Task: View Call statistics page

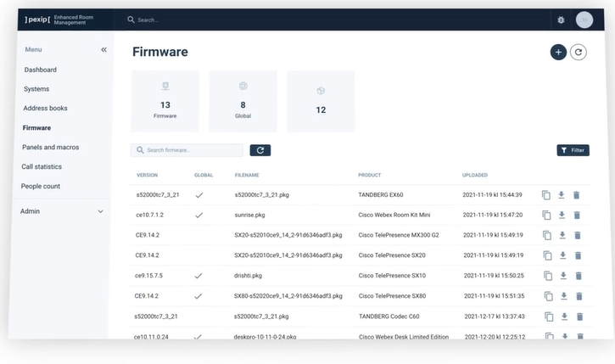Action: tap(42, 166)
